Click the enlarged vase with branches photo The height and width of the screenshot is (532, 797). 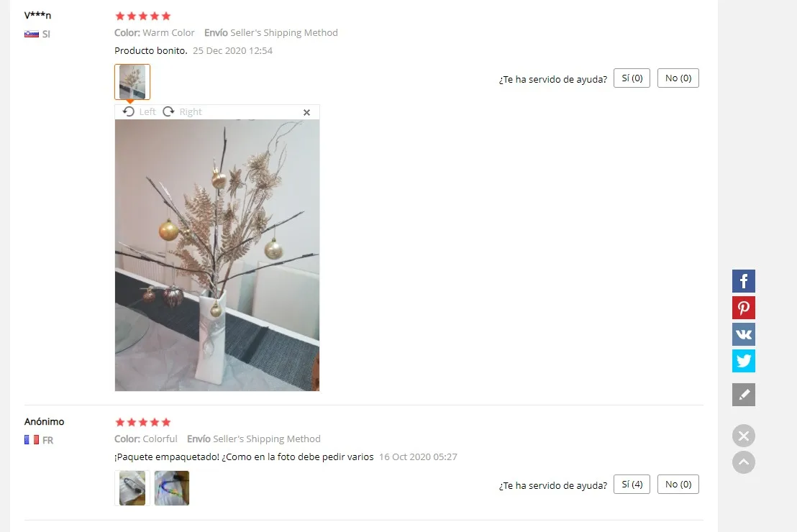pyautogui.click(x=217, y=255)
